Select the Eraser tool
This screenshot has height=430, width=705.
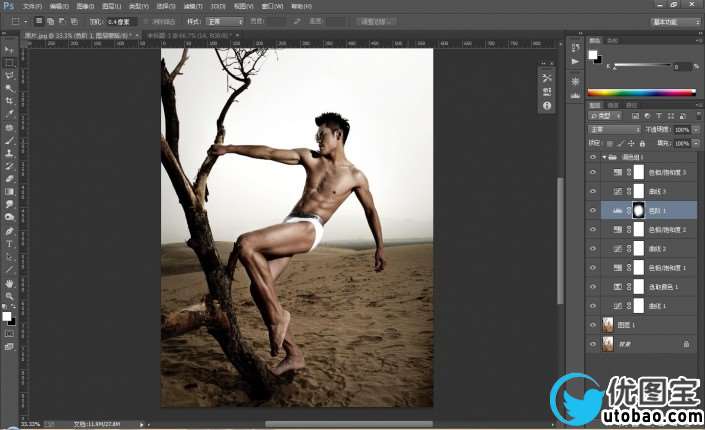9,179
